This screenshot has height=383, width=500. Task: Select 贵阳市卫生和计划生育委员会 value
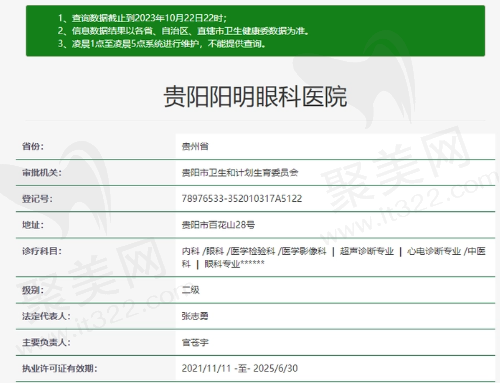pyautogui.click(x=240, y=173)
